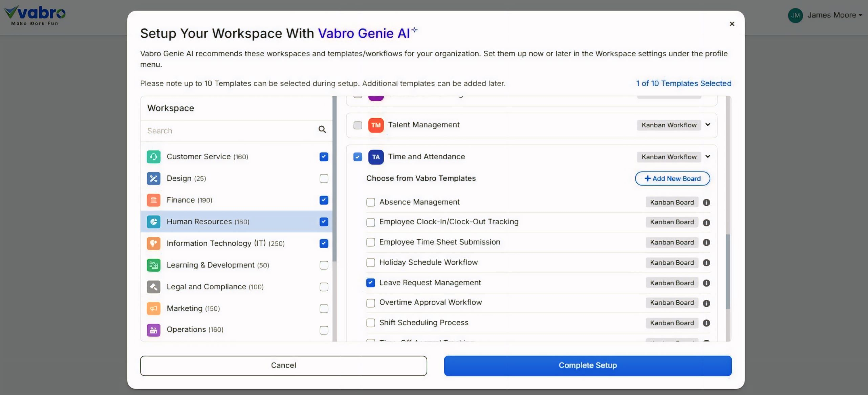Image resolution: width=868 pixels, height=395 pixels.
Task: Click the Finance workspace icon
Action: (153, 200)
